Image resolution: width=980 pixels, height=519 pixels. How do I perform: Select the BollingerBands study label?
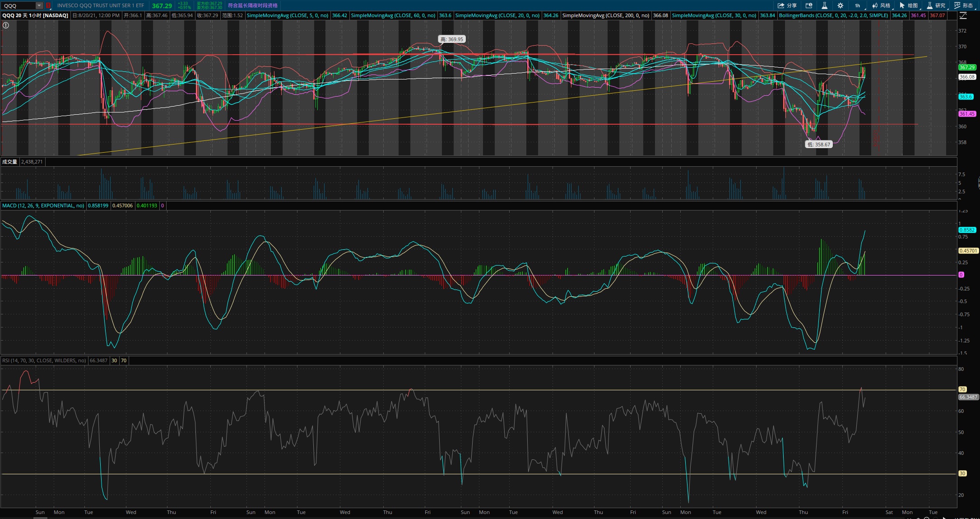pyautogui.click(x=833, y=15)
